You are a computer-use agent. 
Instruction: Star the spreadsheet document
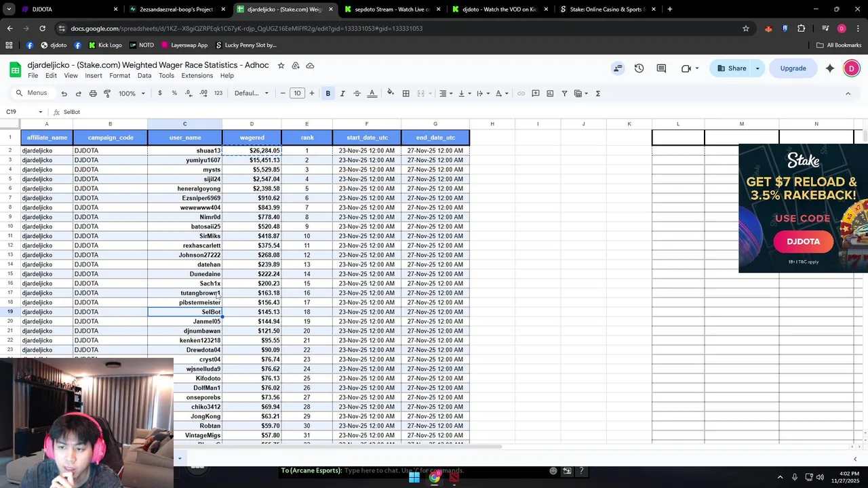(281, 66)
